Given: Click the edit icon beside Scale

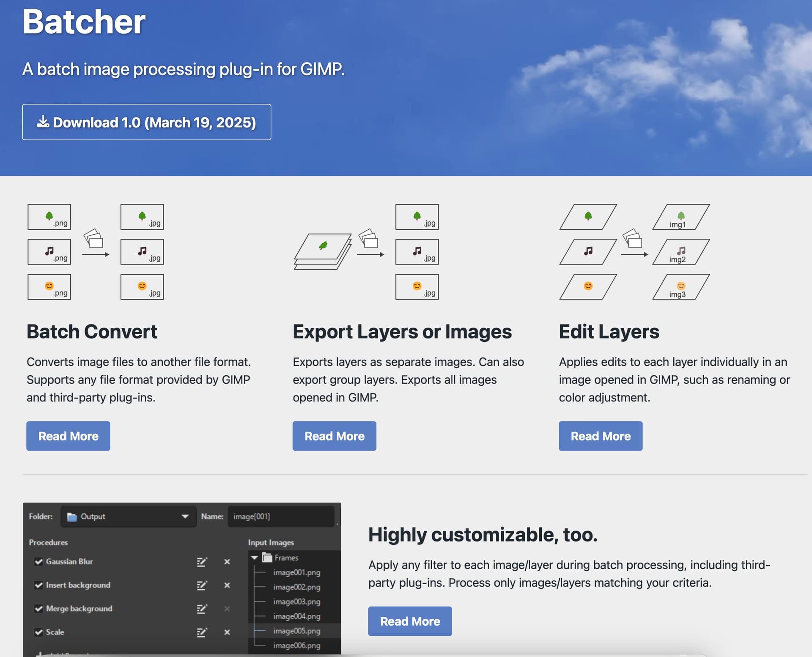Looking at the screenshot, I should [x=202, y=632].
